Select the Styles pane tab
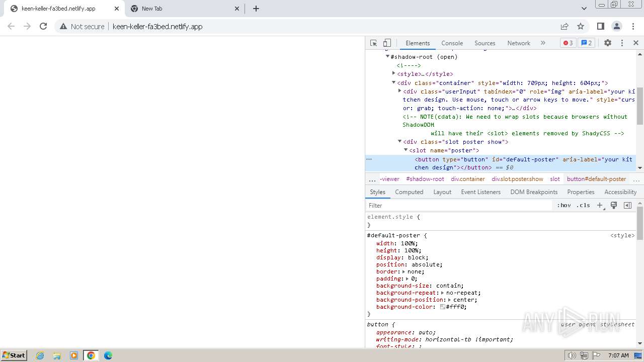 (x=377, y=192)
